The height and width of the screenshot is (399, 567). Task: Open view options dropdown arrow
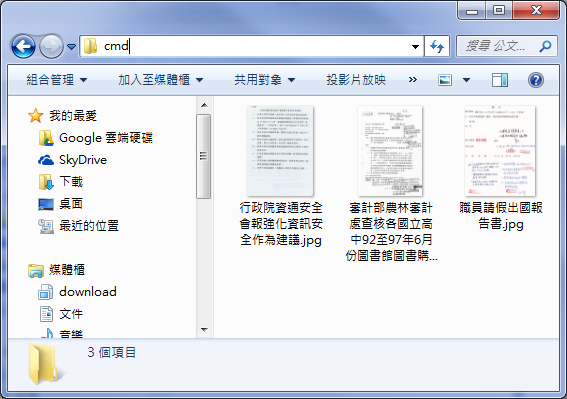pyautogui.click(x=466, y=80)
